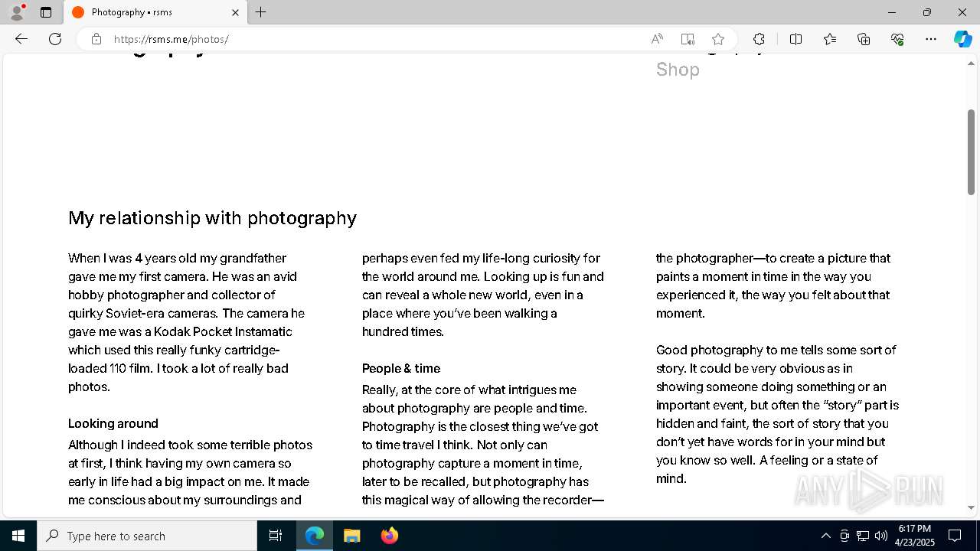980x551 pixels.
Task: Open File Explorer from taskbar
Action: point(351,536)
